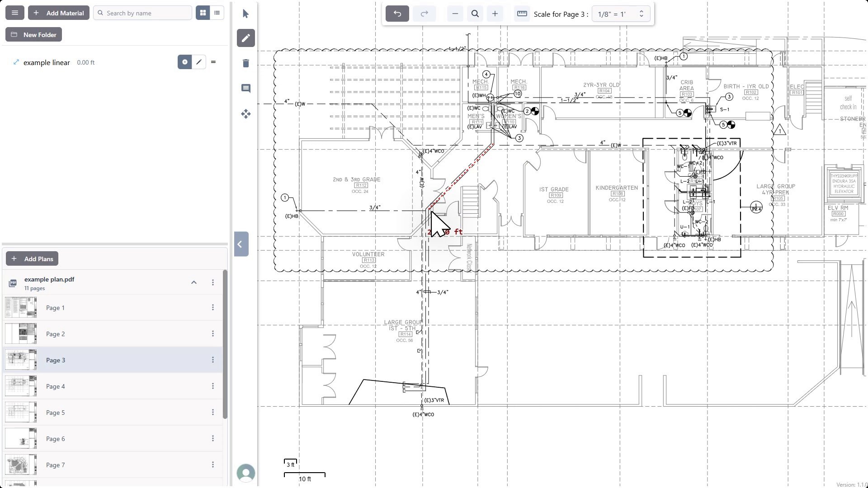Redo the last action

coord(424,14)
